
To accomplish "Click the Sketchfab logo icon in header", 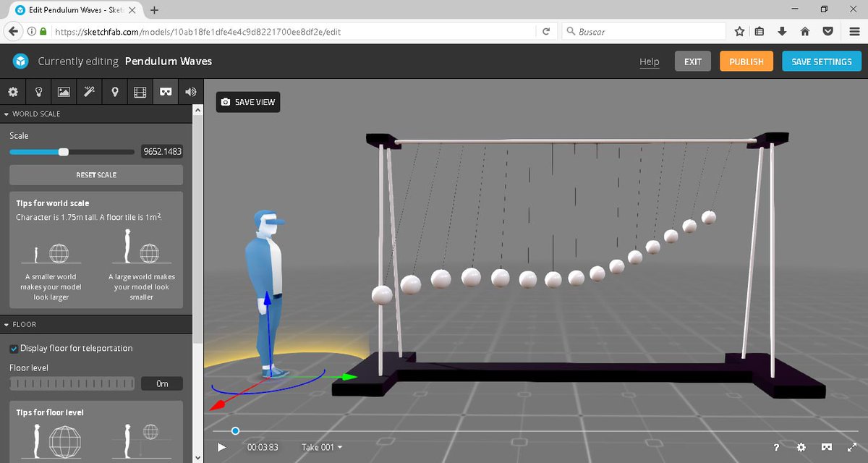I will coord(20,61).
